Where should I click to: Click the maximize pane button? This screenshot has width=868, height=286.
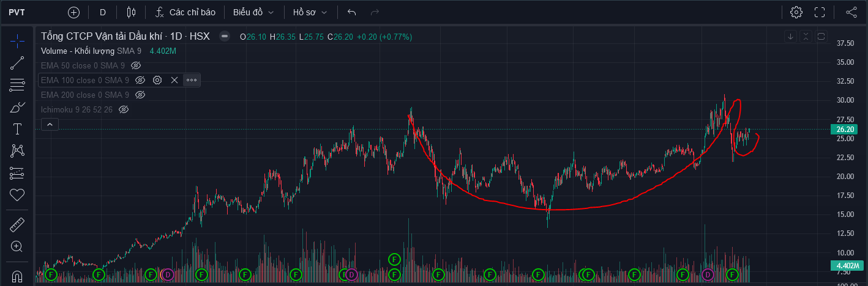tap(821, 36)
